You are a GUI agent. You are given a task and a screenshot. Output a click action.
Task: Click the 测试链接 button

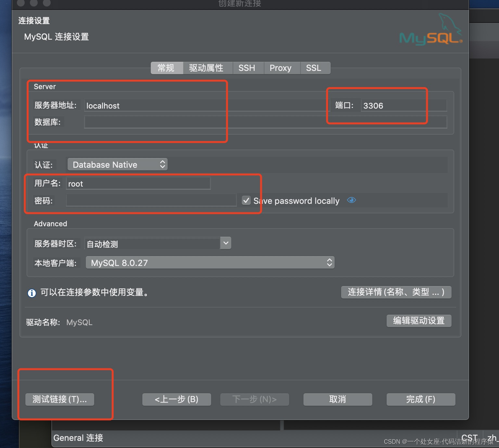point(59,399)
